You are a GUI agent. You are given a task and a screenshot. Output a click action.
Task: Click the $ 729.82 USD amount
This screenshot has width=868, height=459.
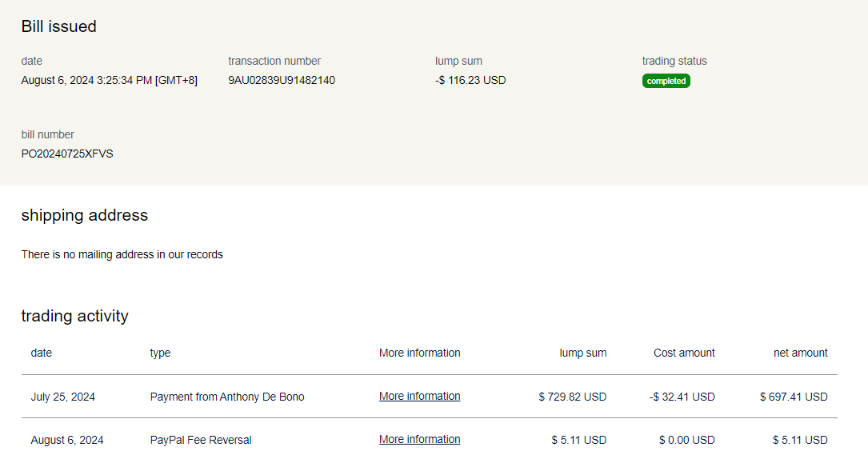click(572, 397)
